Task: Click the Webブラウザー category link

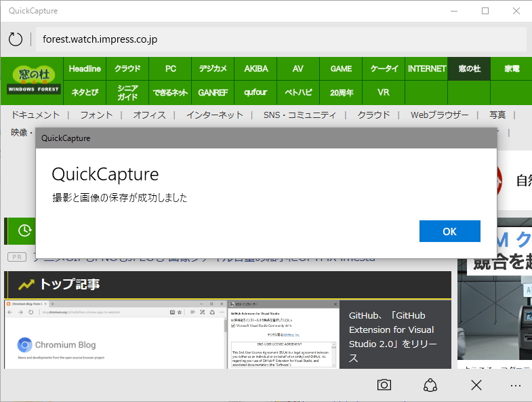Action: [x=439, y=115]
